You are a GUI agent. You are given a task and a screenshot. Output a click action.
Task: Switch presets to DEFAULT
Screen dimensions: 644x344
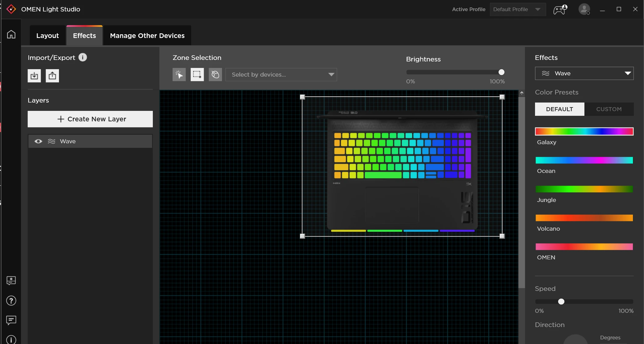(x=559, y=109)
